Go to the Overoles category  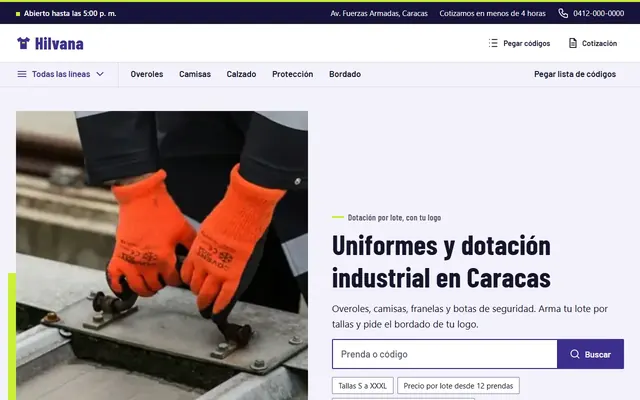147,74
